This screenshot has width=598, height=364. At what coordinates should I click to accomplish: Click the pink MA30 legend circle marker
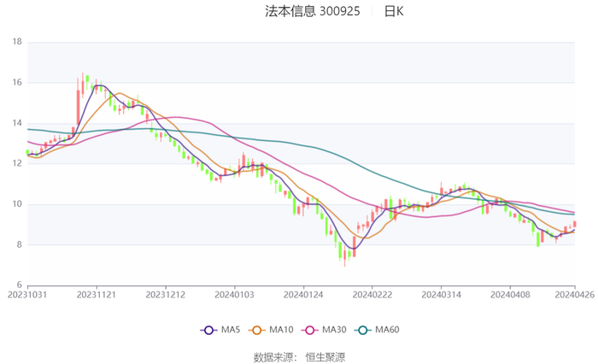(311, 330)
